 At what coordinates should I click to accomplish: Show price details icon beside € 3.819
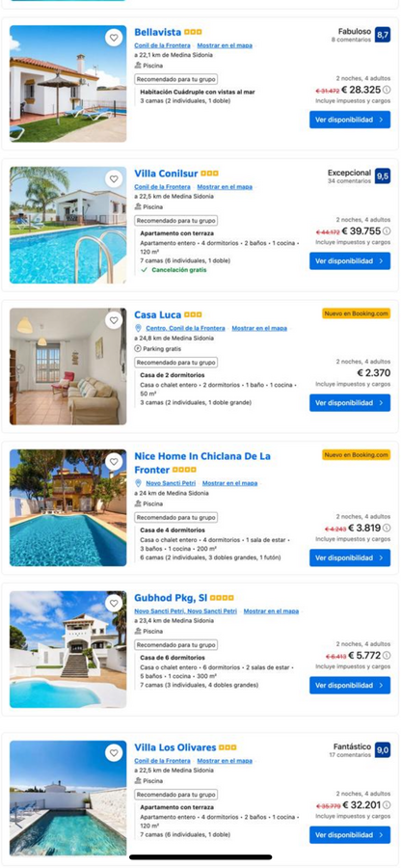387,529
